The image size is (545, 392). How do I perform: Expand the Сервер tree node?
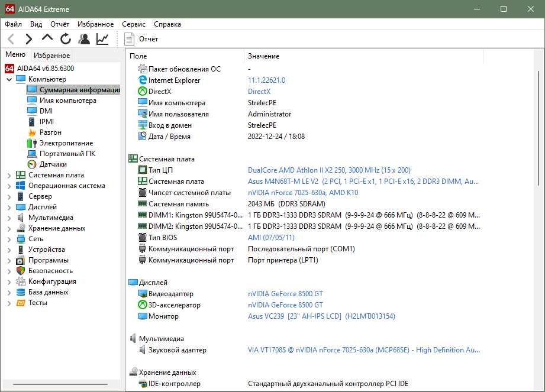[9, 197]
